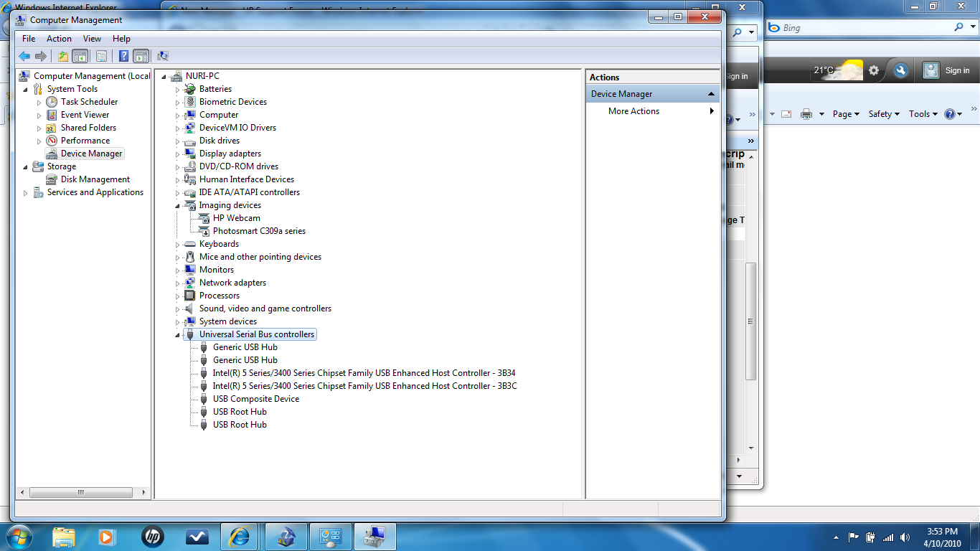Select DeviceVM IO Drivers
The image size is (980, 551).
237,128
